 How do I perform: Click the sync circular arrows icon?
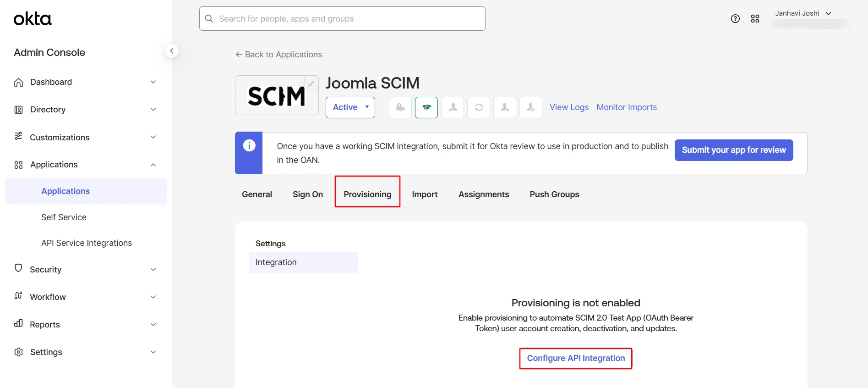(479, 107)
